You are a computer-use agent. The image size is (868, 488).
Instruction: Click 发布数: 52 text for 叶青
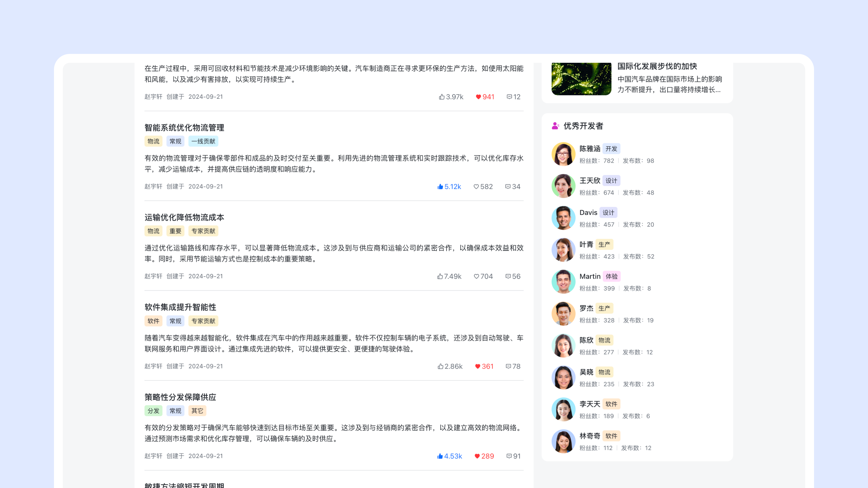click(639, 257)
